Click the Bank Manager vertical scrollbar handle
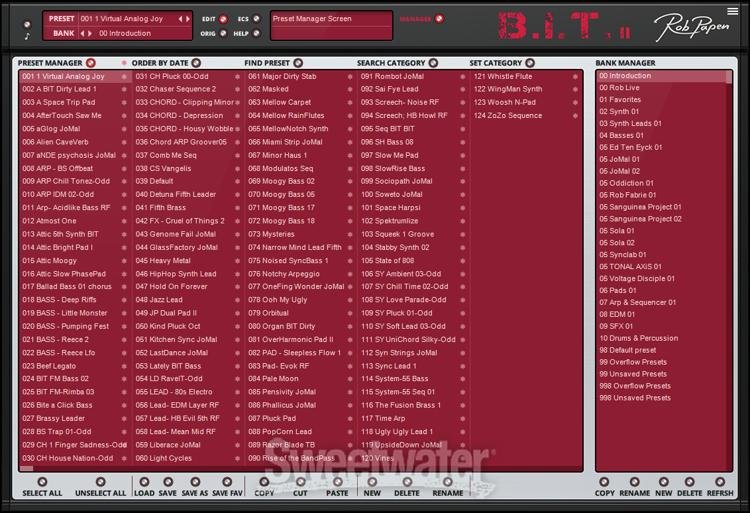This screenshot has width=750, height=513. click(x=729, y=76)
